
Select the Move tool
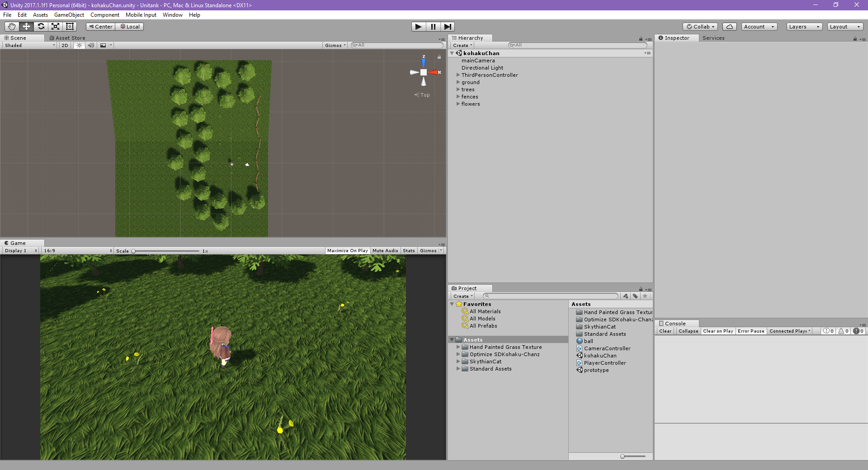[x=26, y=27]
